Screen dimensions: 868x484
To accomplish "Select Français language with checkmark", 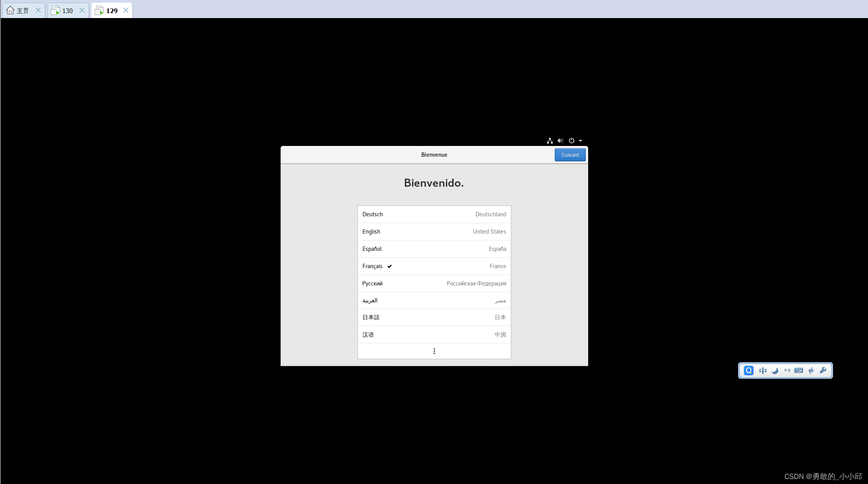I will coord(434,266).
